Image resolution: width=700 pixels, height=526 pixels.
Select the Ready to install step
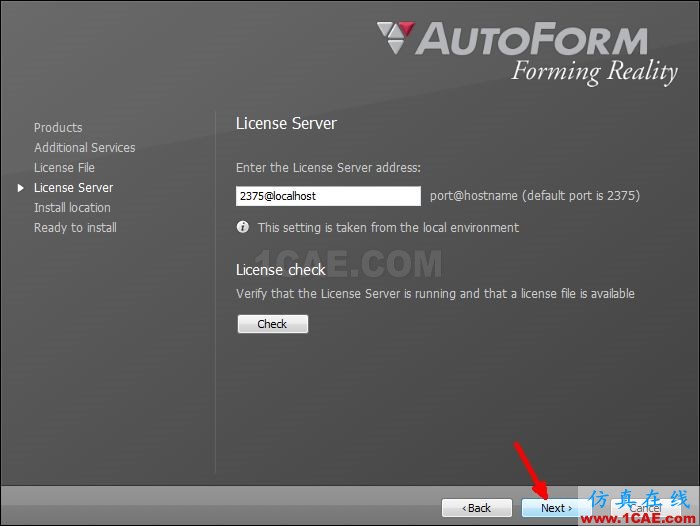pyautogui.click(x=75, y=228)
